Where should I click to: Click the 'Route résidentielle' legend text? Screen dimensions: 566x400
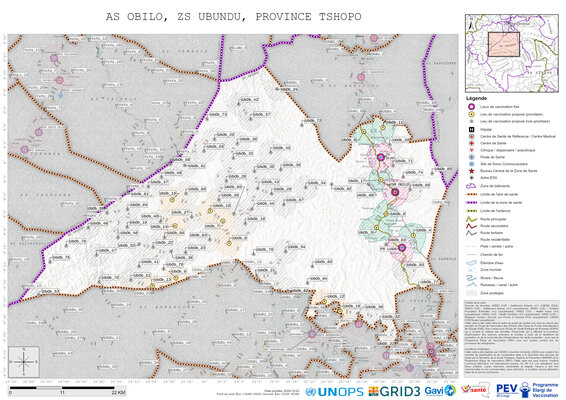pyautogui.click(x=495, y=239)
